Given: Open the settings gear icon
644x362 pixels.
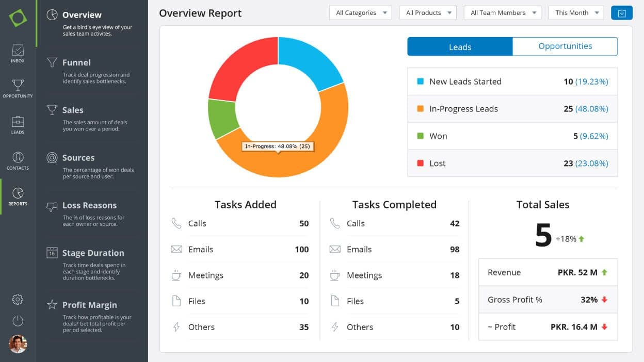Looking at the screenshot, I should (x=18, y=299).
